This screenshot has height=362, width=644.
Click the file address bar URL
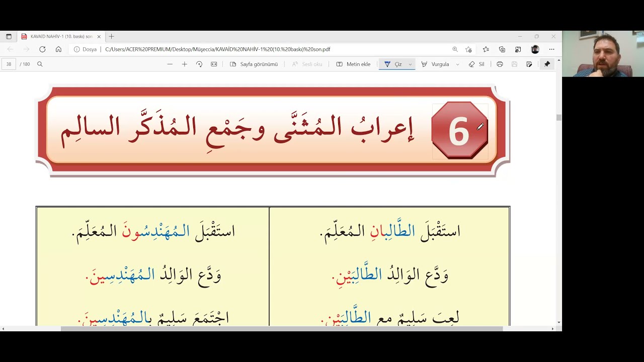pos(218,49)
